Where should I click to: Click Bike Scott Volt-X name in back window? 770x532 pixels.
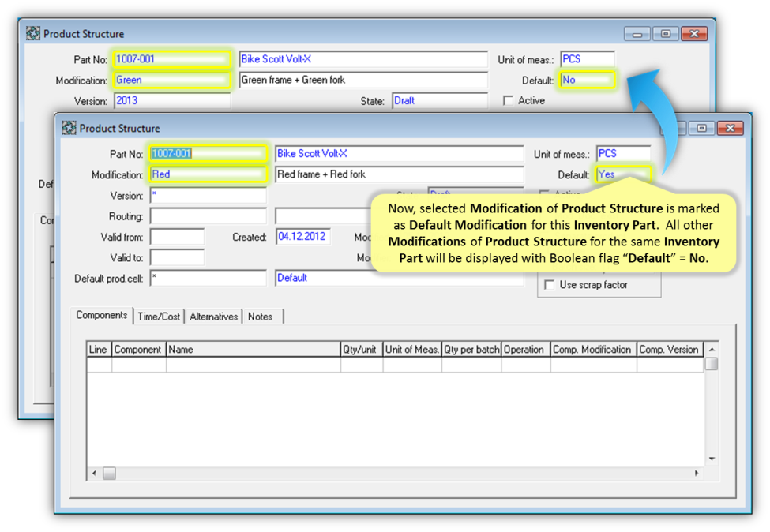coord(363,59)
